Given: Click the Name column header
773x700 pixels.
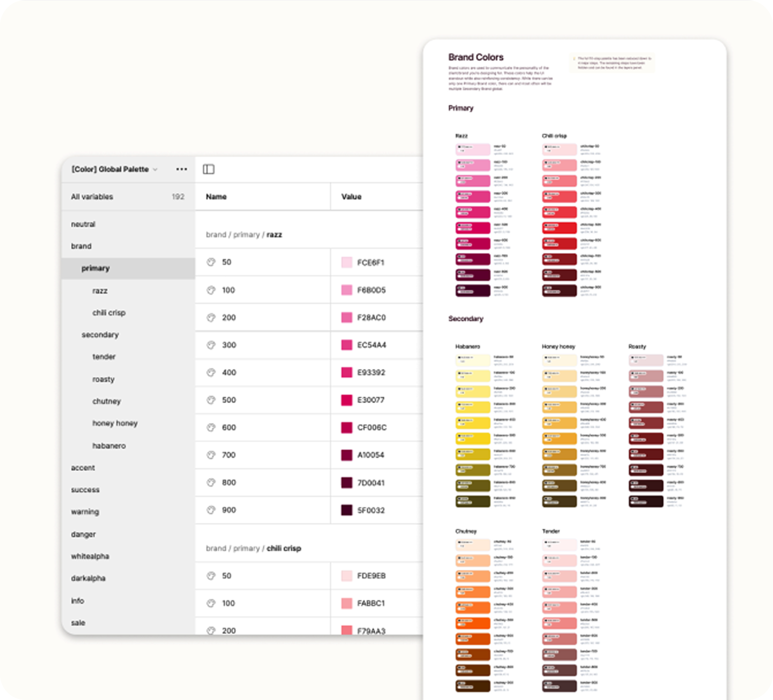Looking at the screenshot, I should [216, 197].
